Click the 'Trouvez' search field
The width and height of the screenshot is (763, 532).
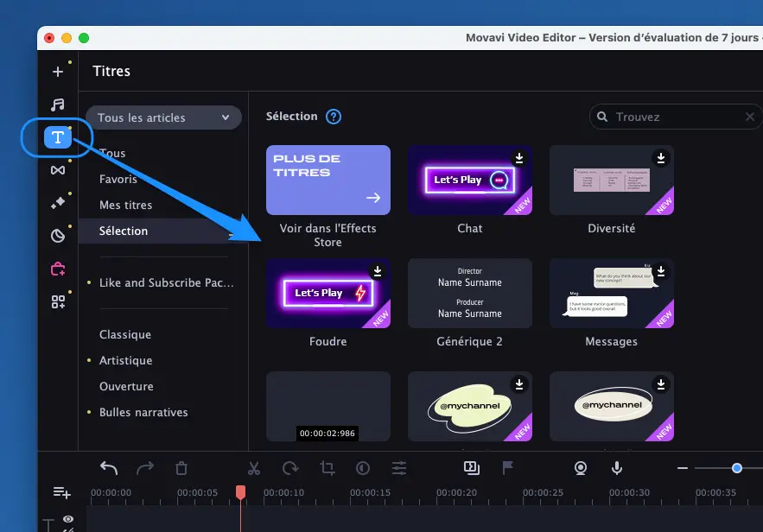pyautogui.click(x=677, y=117)
